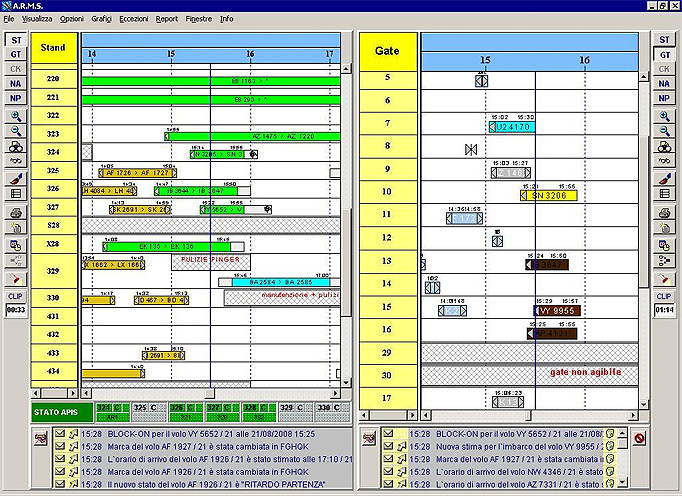Open the table list view icon in the right toolbar

[664, 194]
